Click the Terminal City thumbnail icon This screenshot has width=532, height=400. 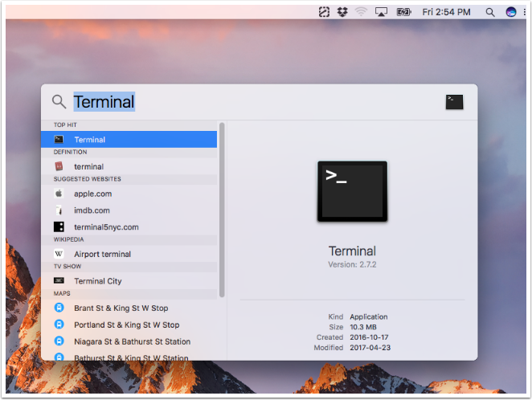coord(59,280)
